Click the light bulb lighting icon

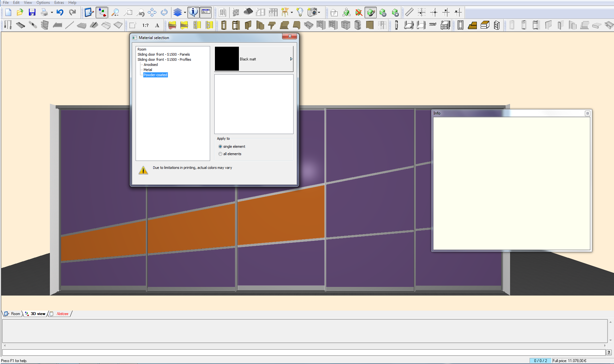(x=300, y=12)
